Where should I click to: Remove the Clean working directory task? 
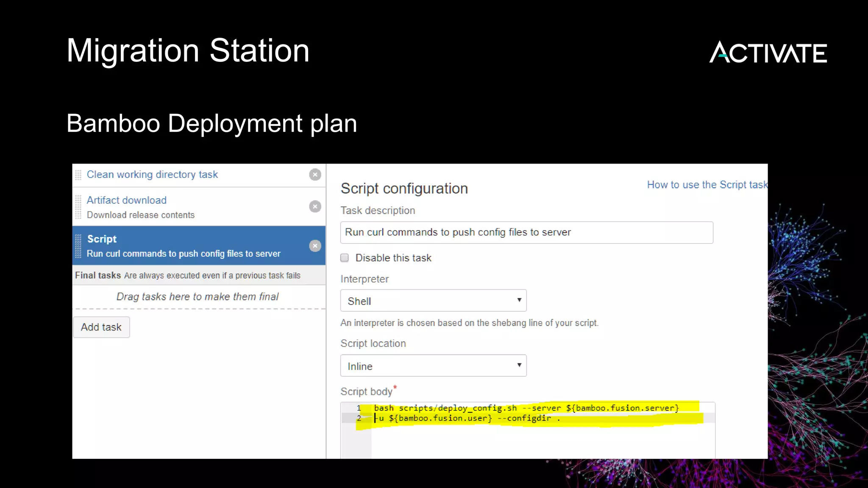315,175
